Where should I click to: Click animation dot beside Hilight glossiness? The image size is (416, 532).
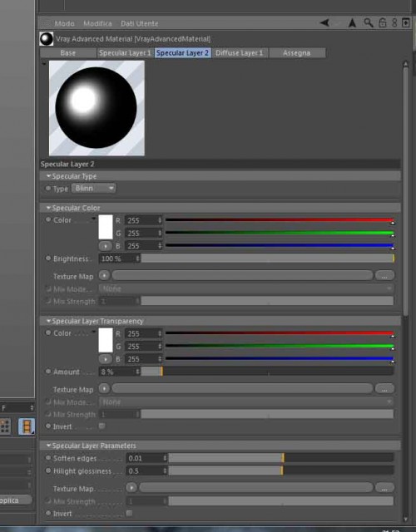48,470
